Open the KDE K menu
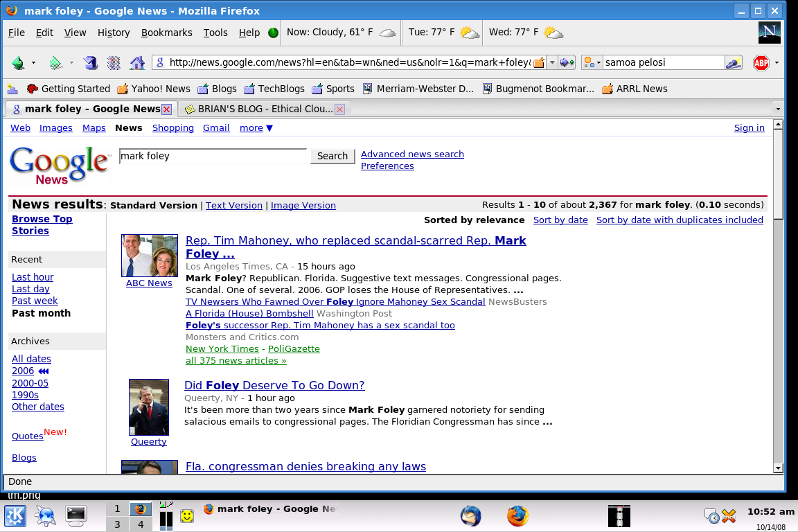798x532 pixels. [15, 516]
